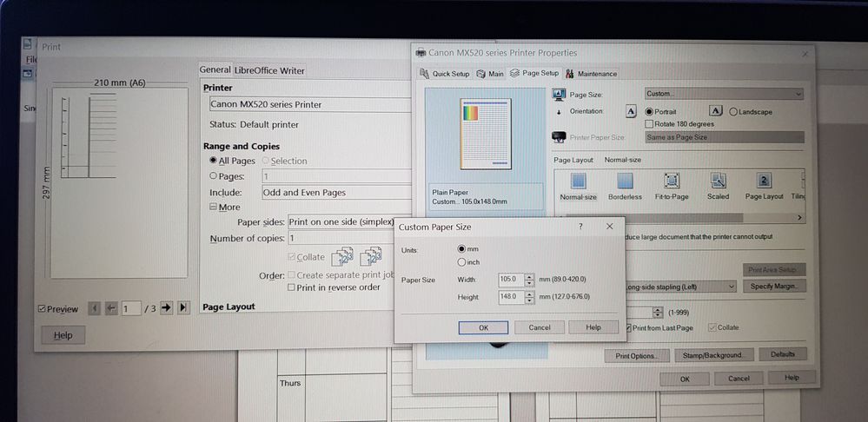This screenshot has height=422, width=868.
Task: Select Landscape orientation radio
Action: coord(733,112)
